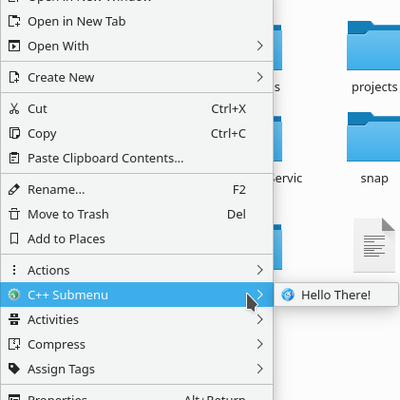Click the bookmark icon for Add to Places

pos(14,239)
